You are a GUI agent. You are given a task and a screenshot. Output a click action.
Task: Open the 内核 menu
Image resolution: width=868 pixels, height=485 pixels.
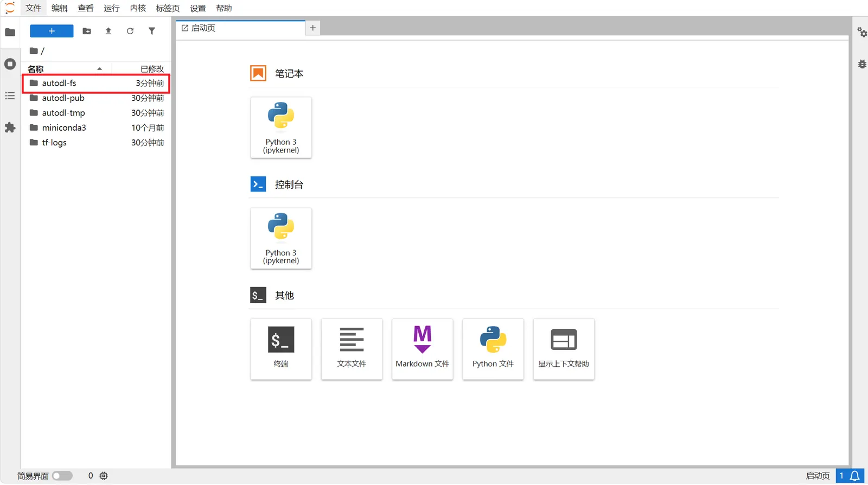click(138, 8)
